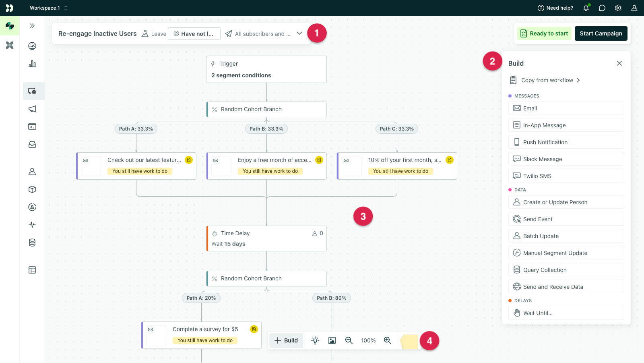
Task: Add a Send and Receive Data block
Action: click(566, 286)
